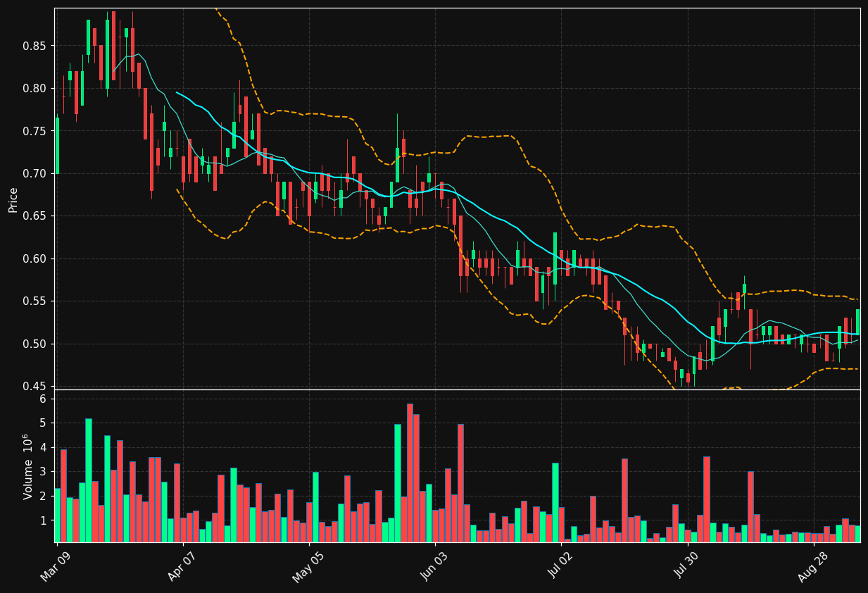Click the volume axis value 3
The image size is (868, 593).
tap(43, 472)
